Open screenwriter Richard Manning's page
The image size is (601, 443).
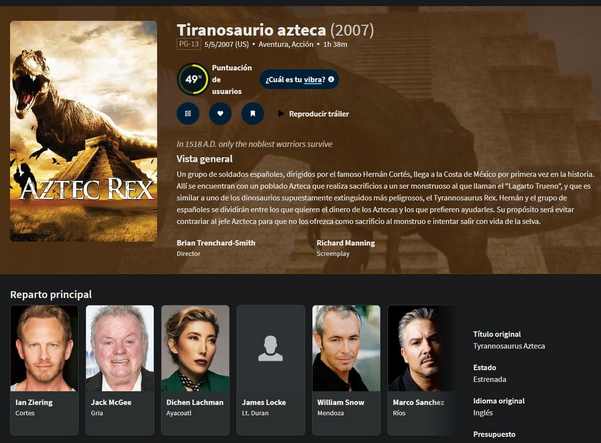pyautogui.click(x=346, y=243)
